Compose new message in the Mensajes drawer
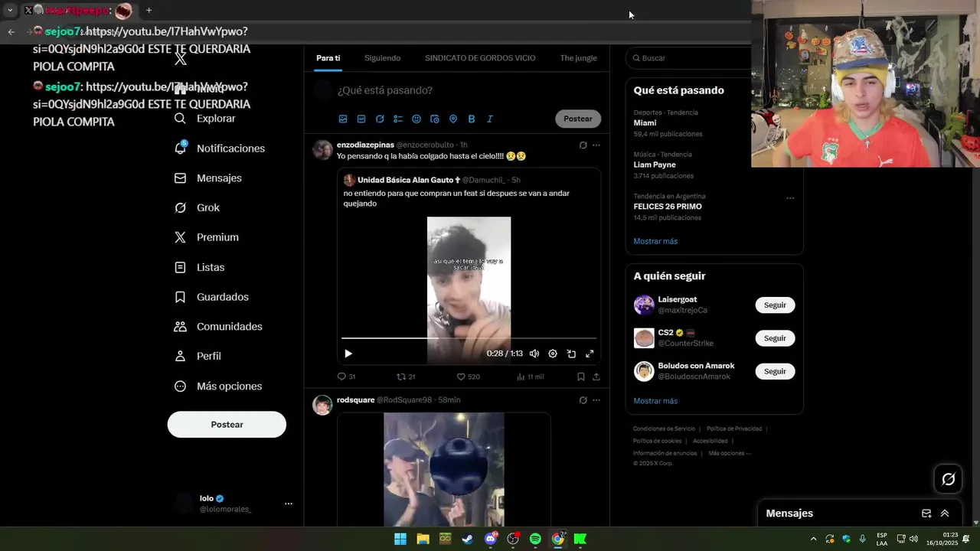The image size is (980, 551). [926, 514]
